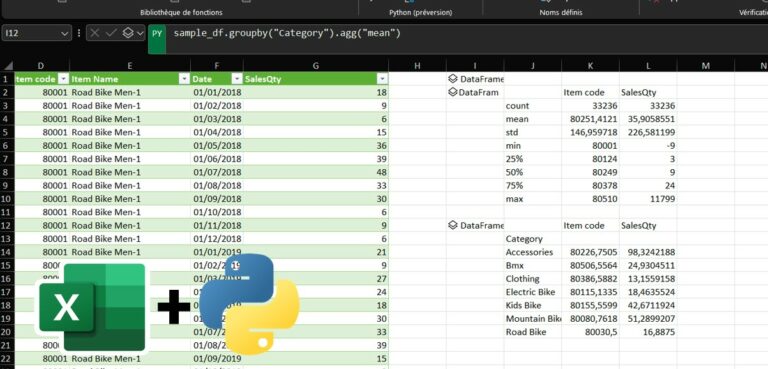Open the Date column filter dropdown

pyautogui.click(x=237, y=79)
